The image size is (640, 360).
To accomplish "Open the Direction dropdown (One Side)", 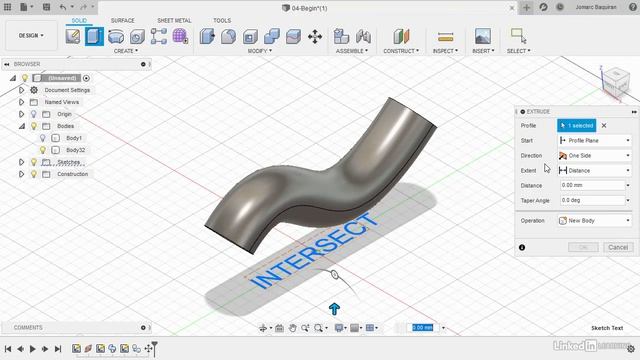I will coord(594,156).
